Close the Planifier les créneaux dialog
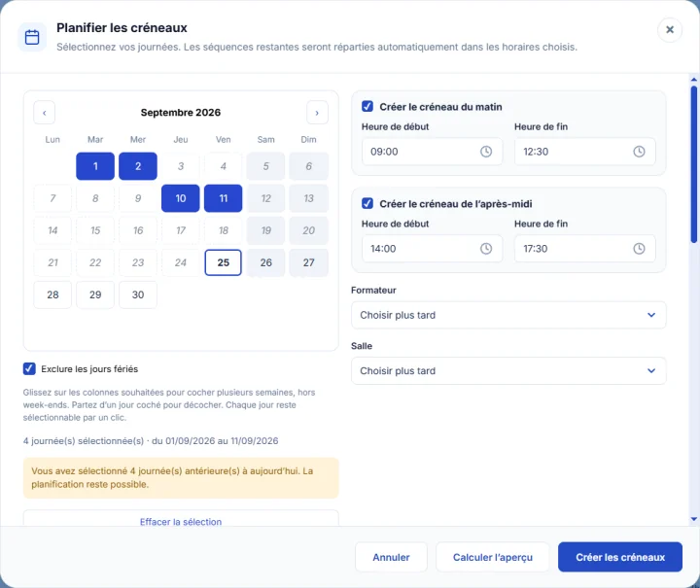Screen dimensions: 700x588 coord(670,30)
